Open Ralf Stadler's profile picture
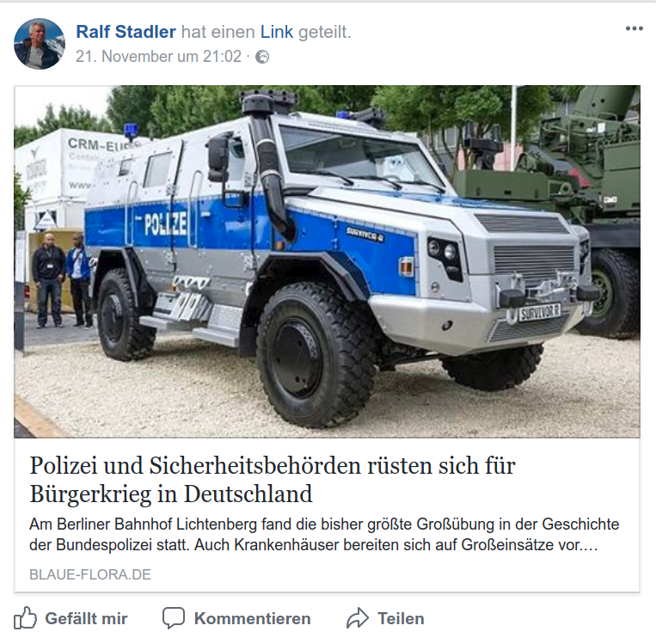The width and height of the screenshot is (656, 644). tap(40, 44)
